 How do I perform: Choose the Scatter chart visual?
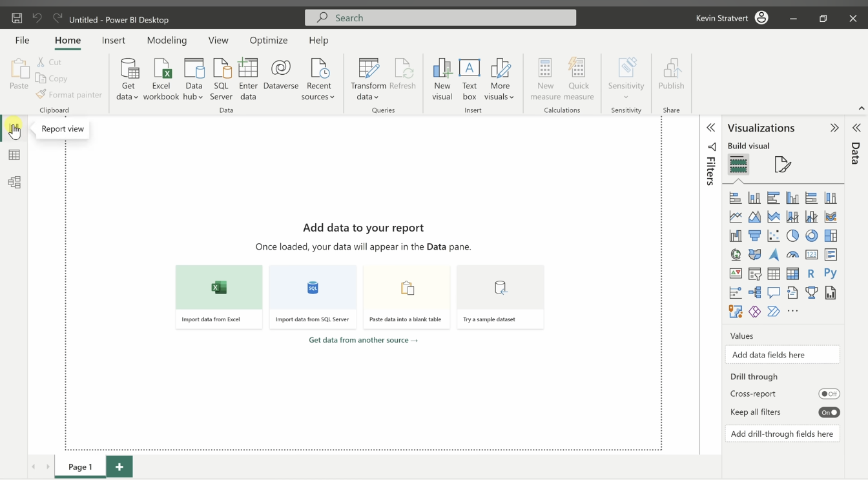pos(773,235)
